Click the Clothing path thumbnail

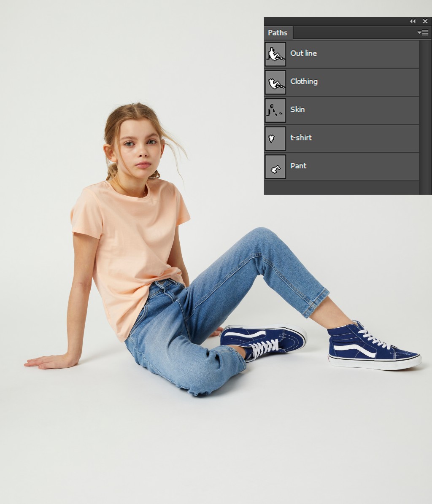pyautogui.click(x=275, y=83)
